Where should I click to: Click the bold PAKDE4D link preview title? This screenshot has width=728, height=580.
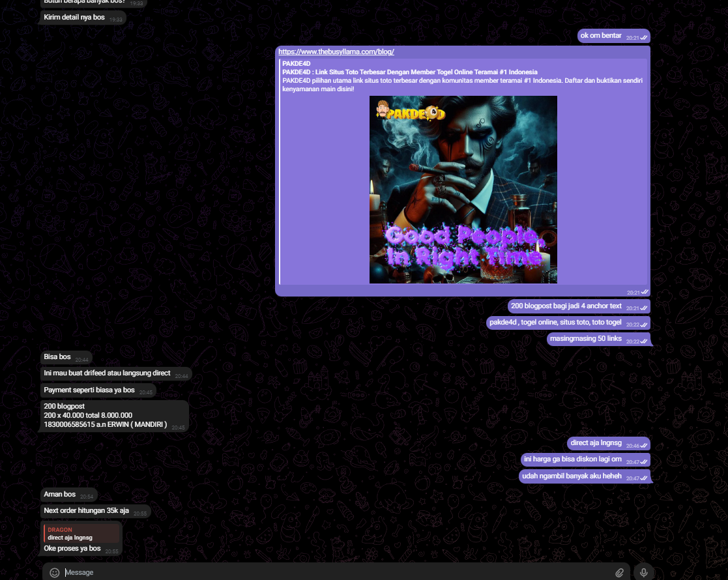click(x=410, y=72)
